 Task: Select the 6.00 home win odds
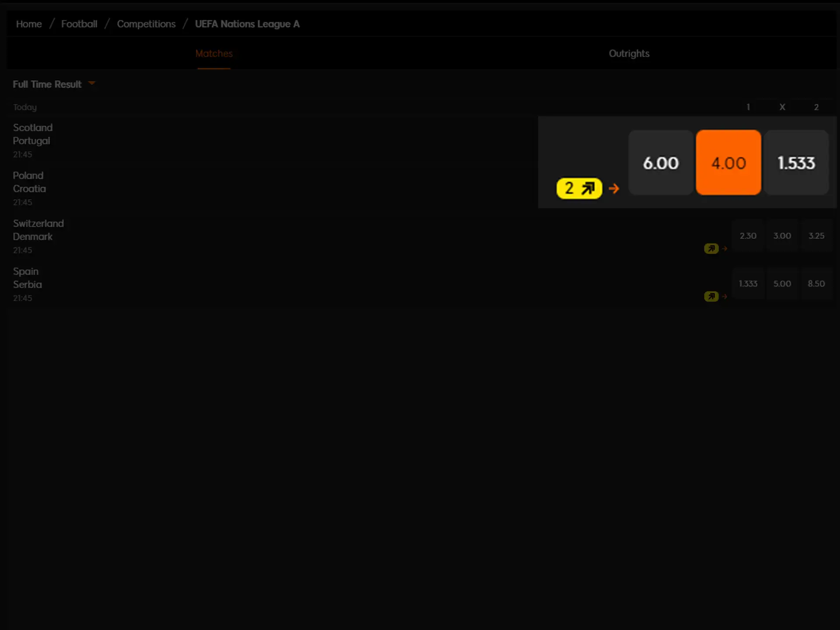coord(661,162)
